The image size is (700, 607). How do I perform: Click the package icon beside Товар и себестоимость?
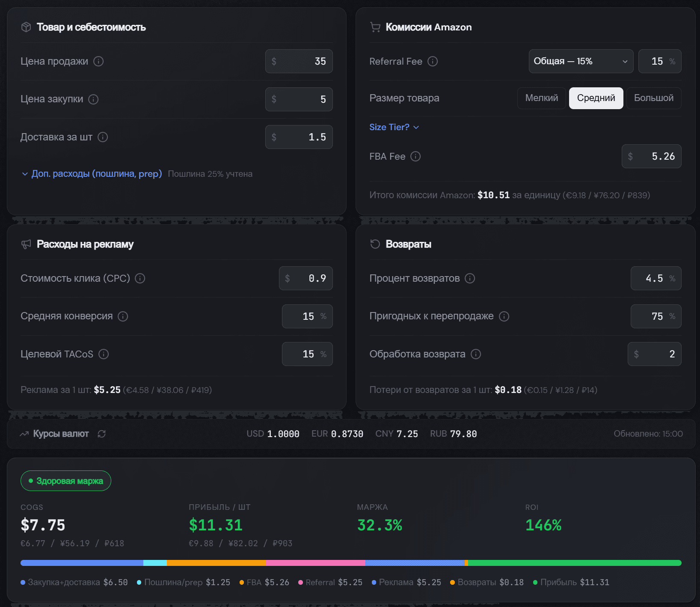pyautogui.click(x=26, y=27)
